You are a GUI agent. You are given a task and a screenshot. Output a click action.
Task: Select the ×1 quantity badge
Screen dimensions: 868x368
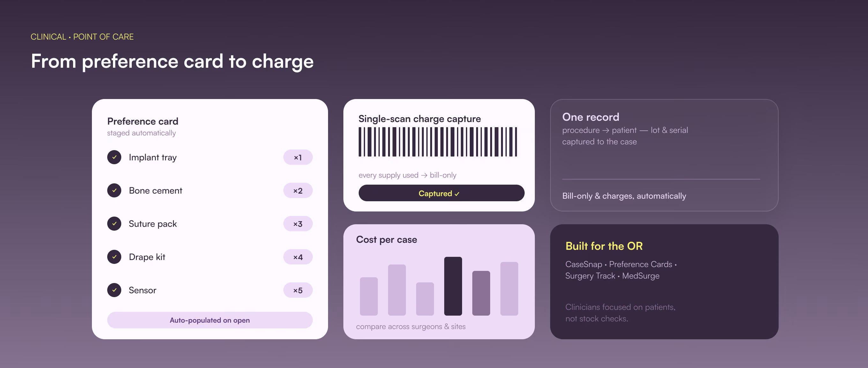(298, 157)
